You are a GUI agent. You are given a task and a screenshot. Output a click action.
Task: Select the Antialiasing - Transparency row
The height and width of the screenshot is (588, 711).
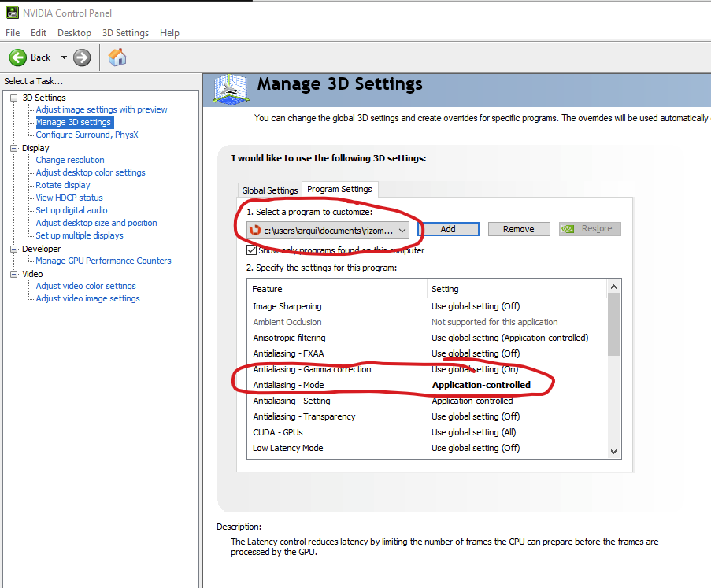point(426,416)
